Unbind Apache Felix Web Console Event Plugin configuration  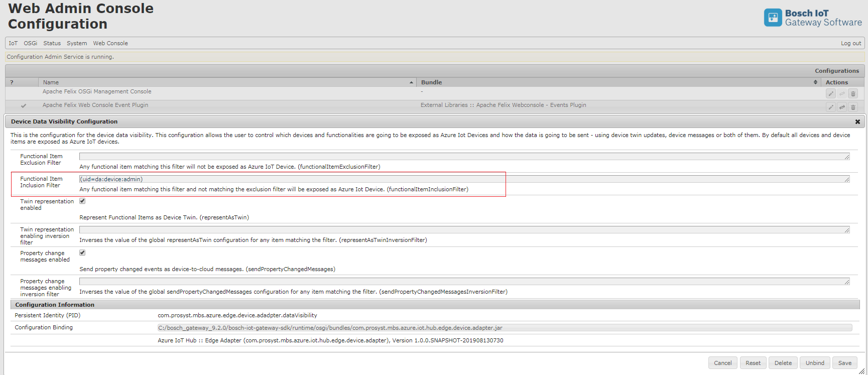click(842, 107)
